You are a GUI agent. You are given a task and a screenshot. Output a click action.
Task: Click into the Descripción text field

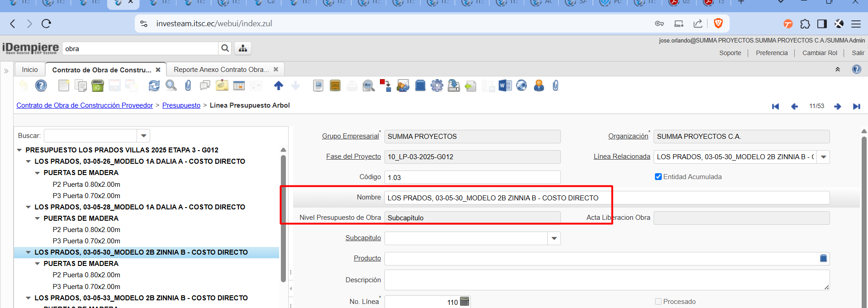click(606, 280)
